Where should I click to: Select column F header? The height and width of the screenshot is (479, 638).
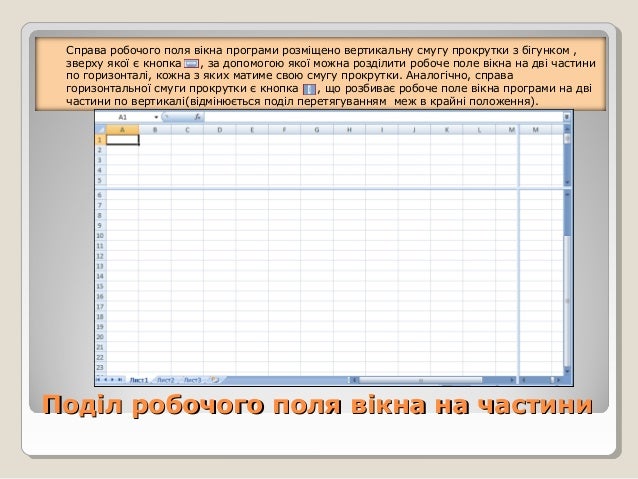pos(284,130)
